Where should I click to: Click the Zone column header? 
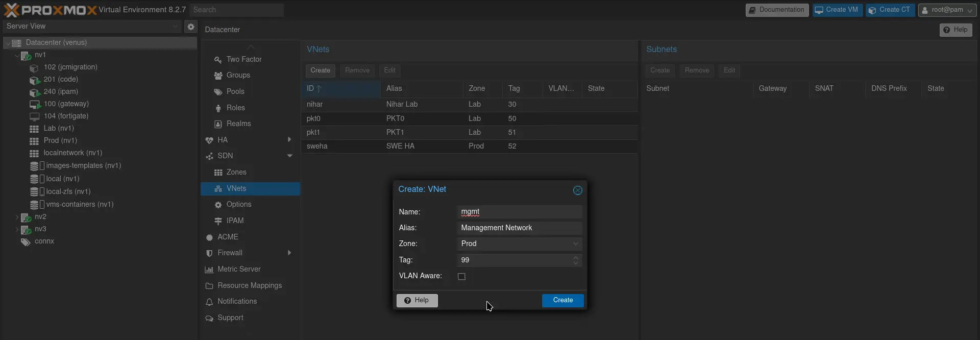coord(482,89)
